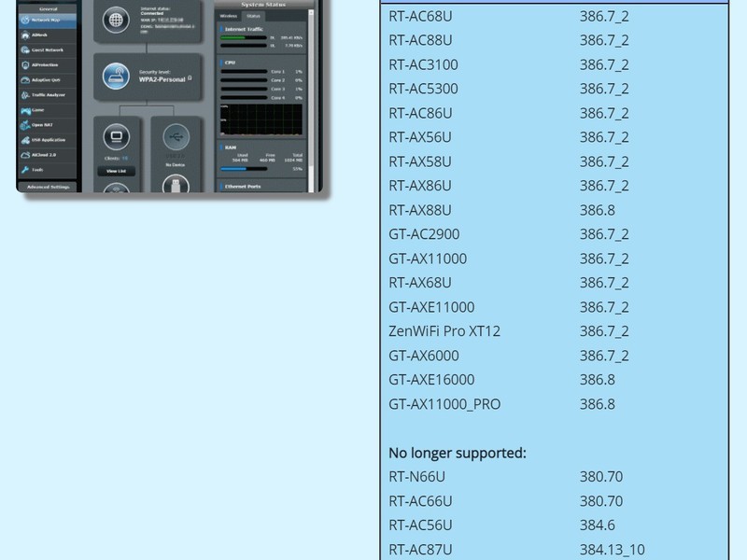Screen dimensions: 747x560
Task: Open Network Map in router sidebar
Action: tap(47, 20)
